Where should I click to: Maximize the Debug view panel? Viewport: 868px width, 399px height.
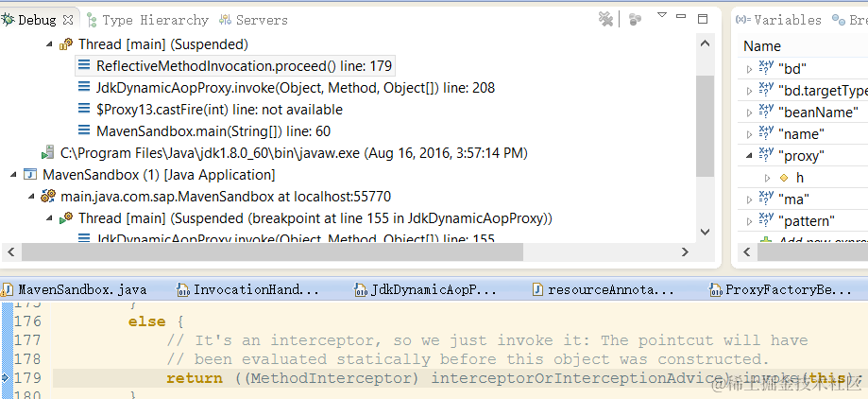click(x=703, y=19)
